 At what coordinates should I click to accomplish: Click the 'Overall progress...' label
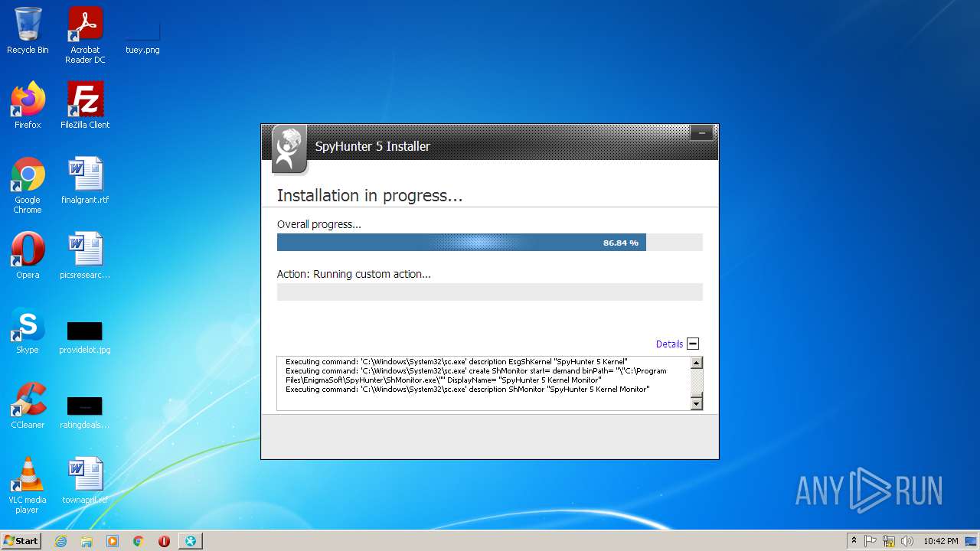(318, 224)
